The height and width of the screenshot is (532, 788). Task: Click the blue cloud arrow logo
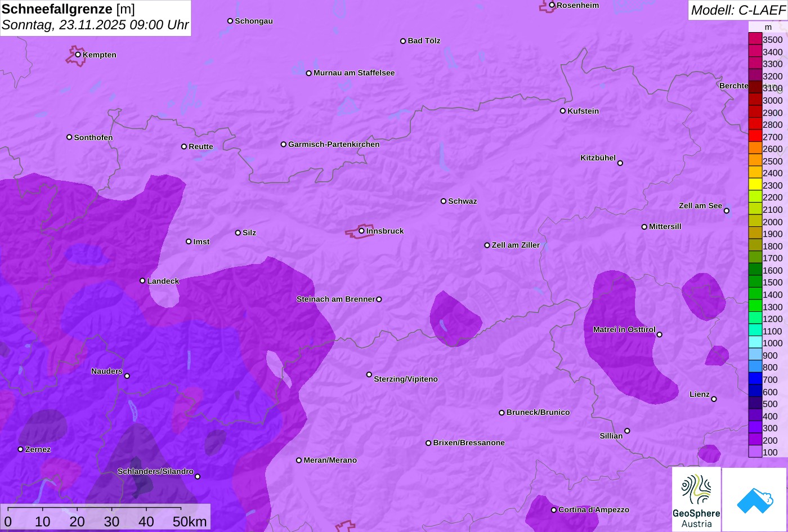pyautogui.click(x=754, y=500)
